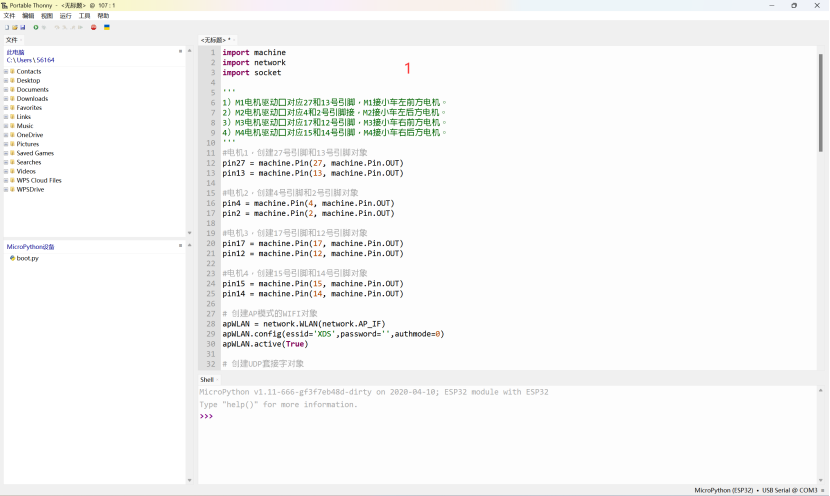The image size is (830, 496).
Task: Click the Step out debug icon
Action: tap(73, 28)
